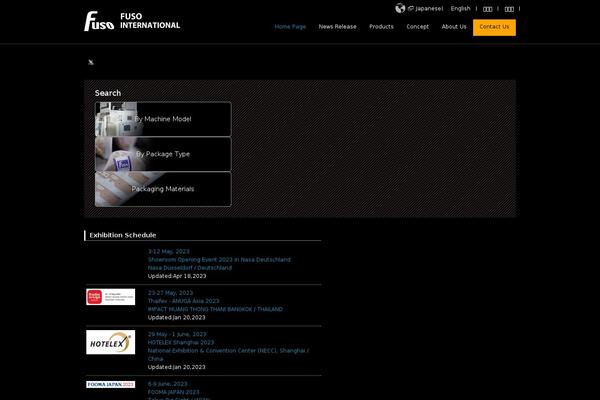Click the orange Contact Us button
Viewport: 600px width, 400px height.
click(x=494, y=27)
